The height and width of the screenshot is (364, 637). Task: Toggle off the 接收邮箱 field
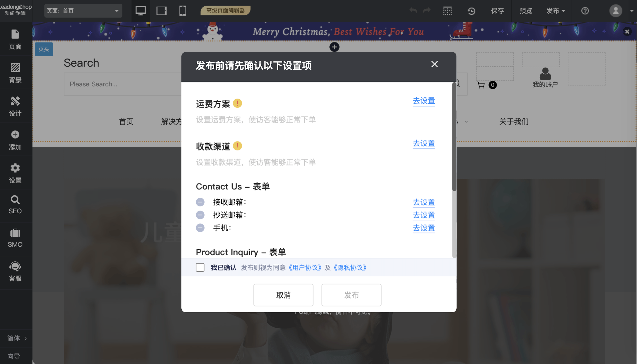click(x=200, y=202)
